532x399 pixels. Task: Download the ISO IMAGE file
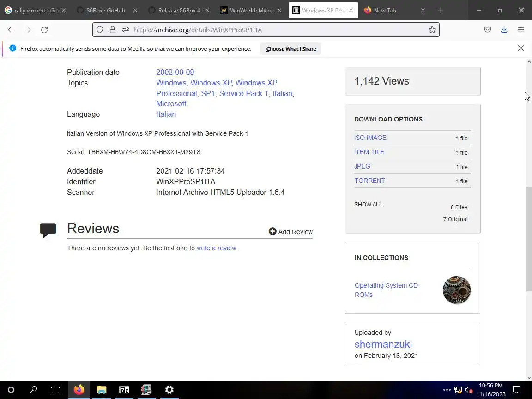tap(370, 138)
